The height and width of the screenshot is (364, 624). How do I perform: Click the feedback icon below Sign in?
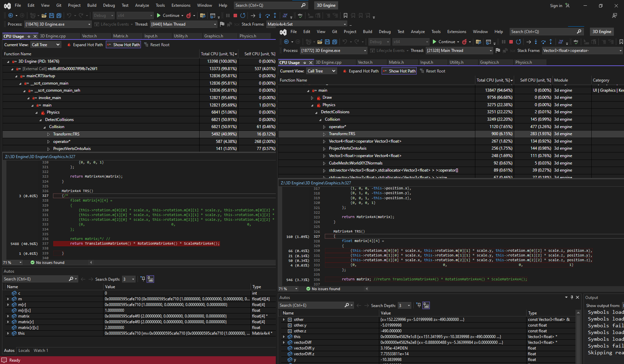(615, 16)
